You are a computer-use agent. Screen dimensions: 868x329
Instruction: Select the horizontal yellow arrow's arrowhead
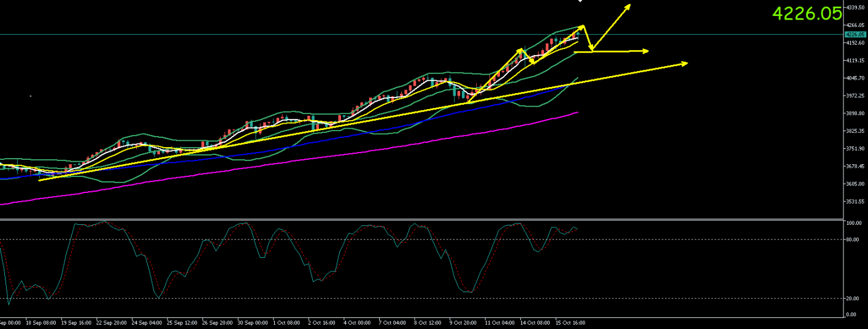pos(646,51)
